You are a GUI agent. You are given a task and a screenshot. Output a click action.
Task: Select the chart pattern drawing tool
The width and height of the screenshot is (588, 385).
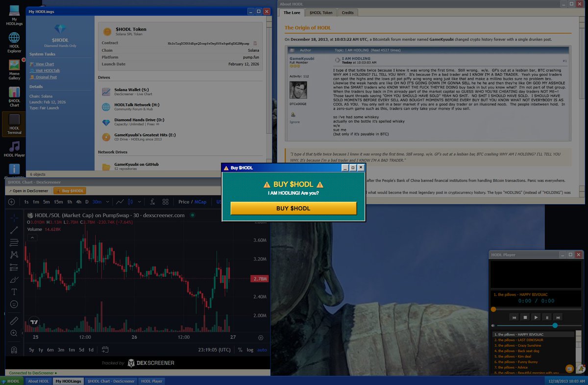click(x=14, y=255)
